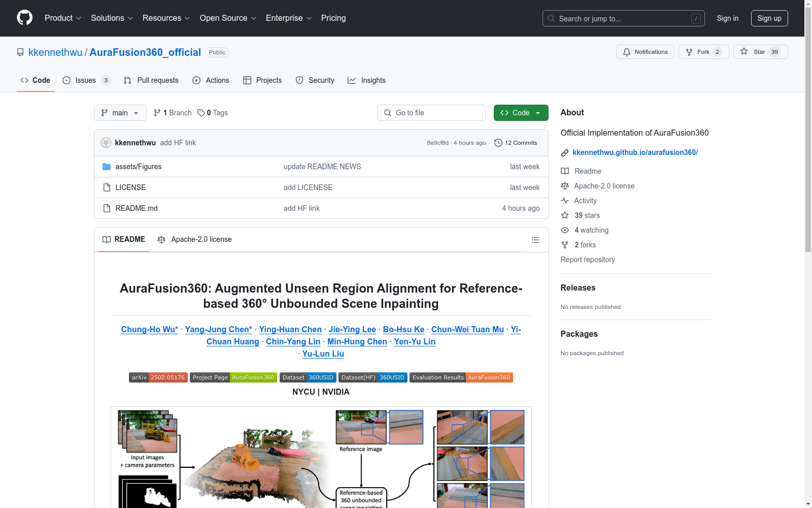
Task: Click the watching eye icon
Action: pos(565,230)
